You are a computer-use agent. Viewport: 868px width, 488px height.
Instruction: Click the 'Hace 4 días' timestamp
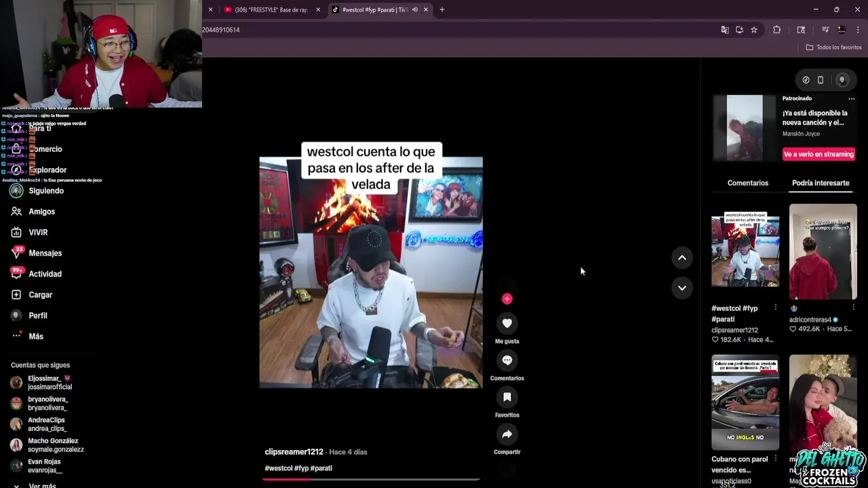(x=348, y=452)
